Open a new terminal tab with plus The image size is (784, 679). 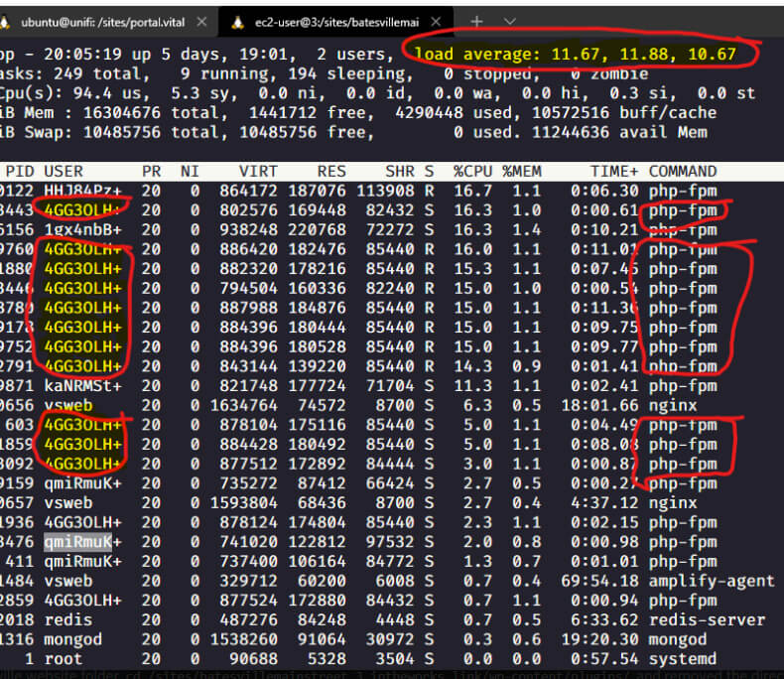tap(476, 22)
